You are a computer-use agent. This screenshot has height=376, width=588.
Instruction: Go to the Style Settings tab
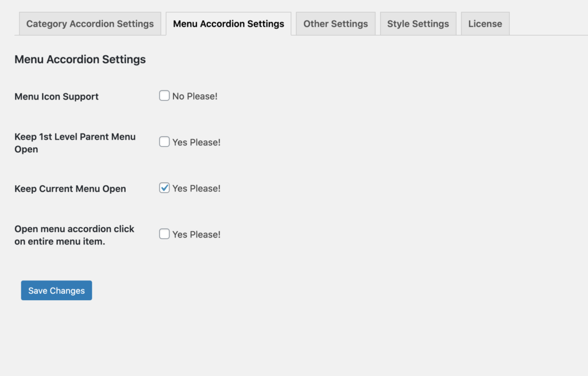[x=418, y=24]
